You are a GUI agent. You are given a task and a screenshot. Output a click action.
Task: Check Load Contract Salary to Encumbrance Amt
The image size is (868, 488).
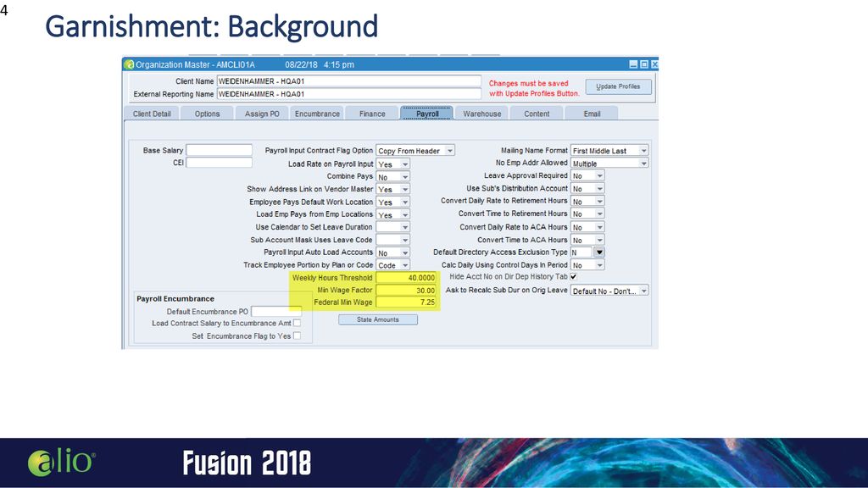(x=298, y=323)
